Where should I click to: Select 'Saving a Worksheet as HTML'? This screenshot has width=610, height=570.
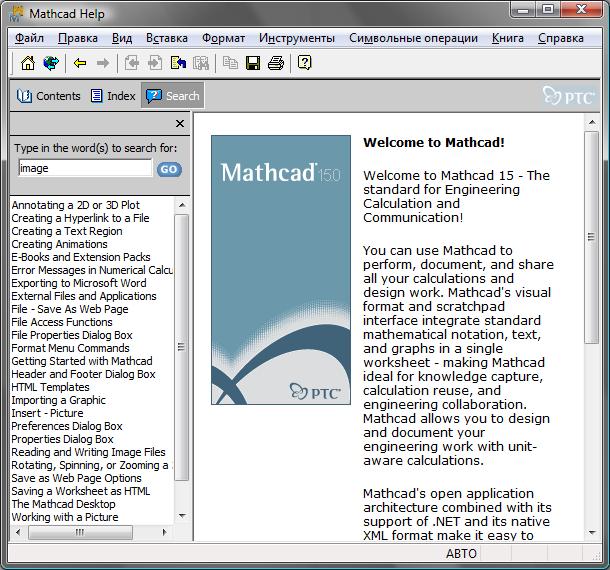click(x=81, y=491)
